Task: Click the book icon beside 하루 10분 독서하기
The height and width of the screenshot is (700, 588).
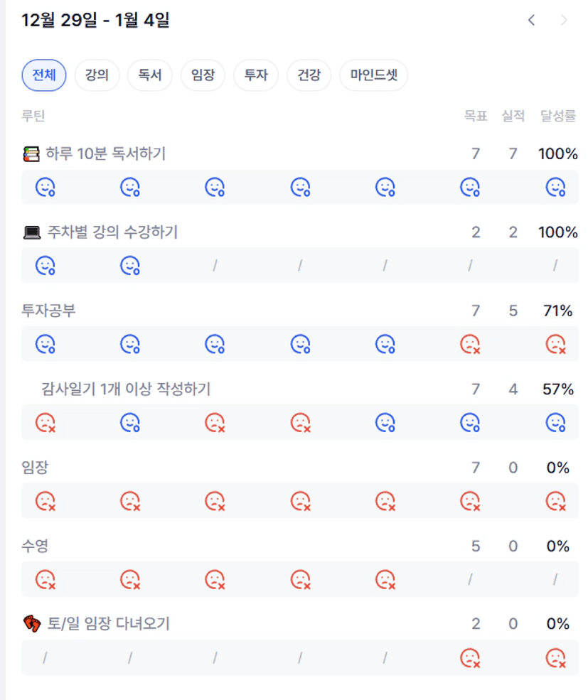Action: coord(31,154)
